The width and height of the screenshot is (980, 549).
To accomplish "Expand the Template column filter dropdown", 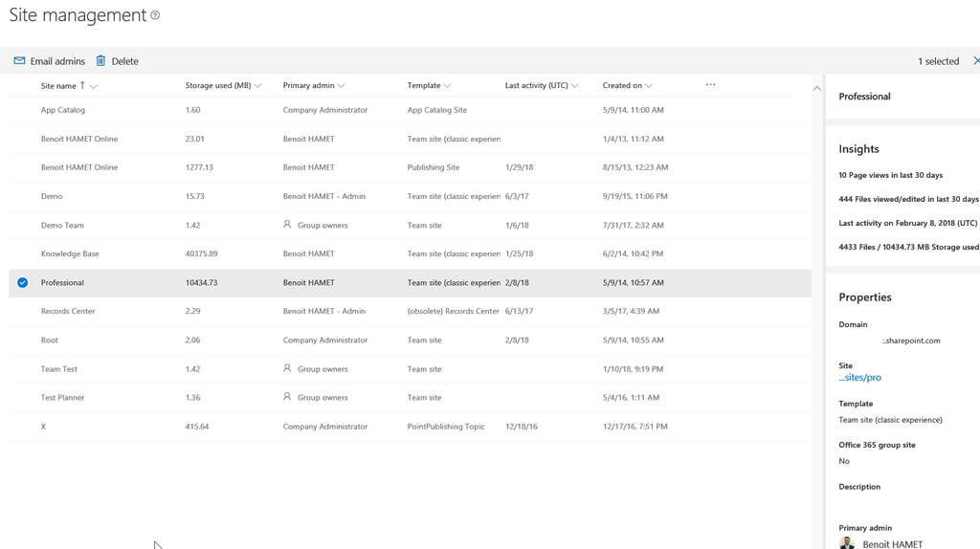I will pos(448,86).
